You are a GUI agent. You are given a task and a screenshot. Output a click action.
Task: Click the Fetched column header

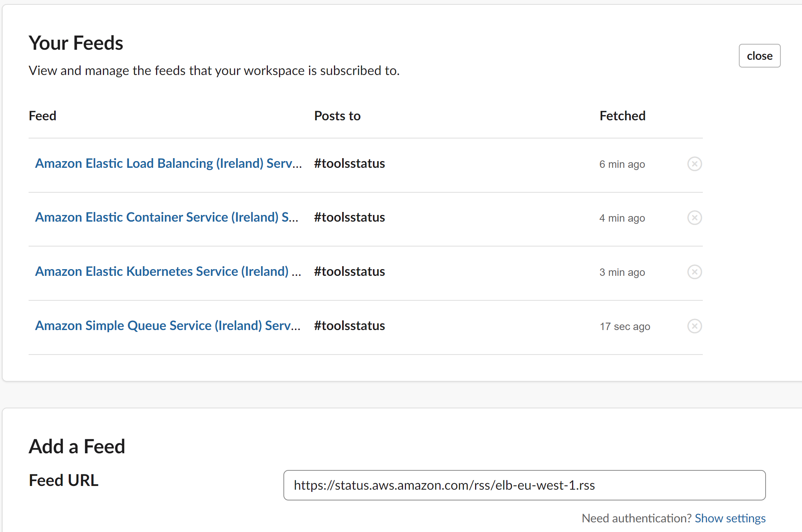[623, 116]
